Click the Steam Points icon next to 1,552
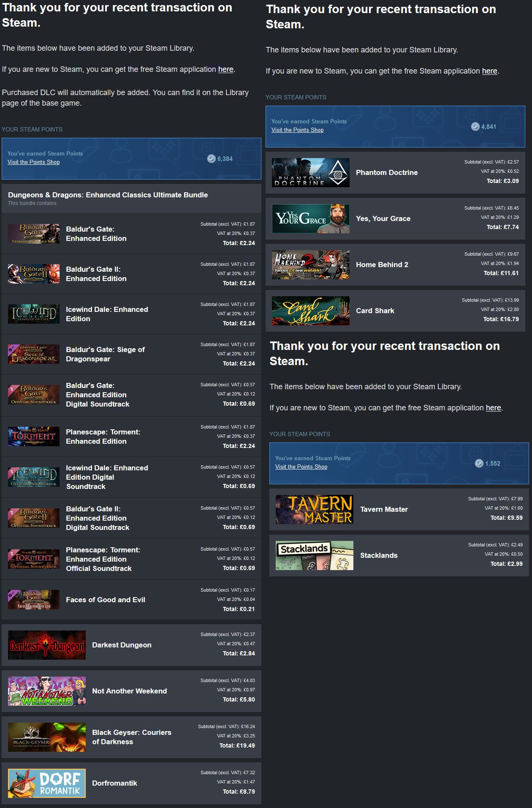 click(x=479, y=463)
